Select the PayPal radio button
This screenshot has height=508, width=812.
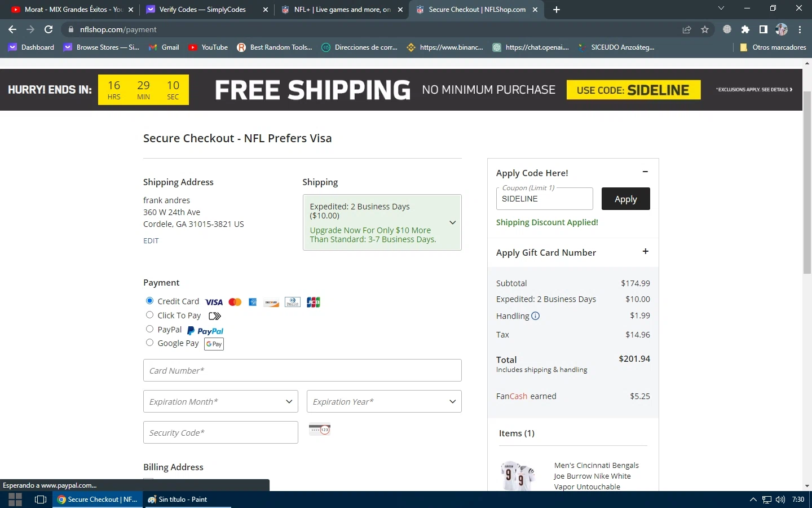click(x=149, y=329)
